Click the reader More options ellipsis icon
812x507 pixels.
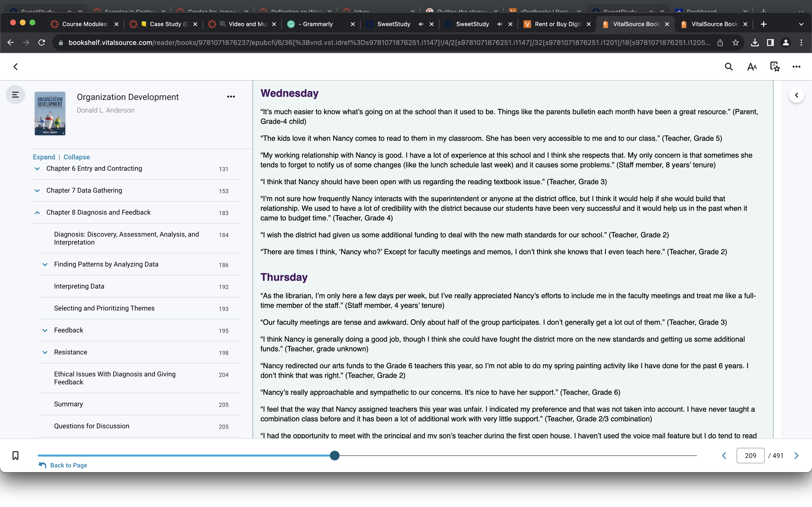point(796,67)
